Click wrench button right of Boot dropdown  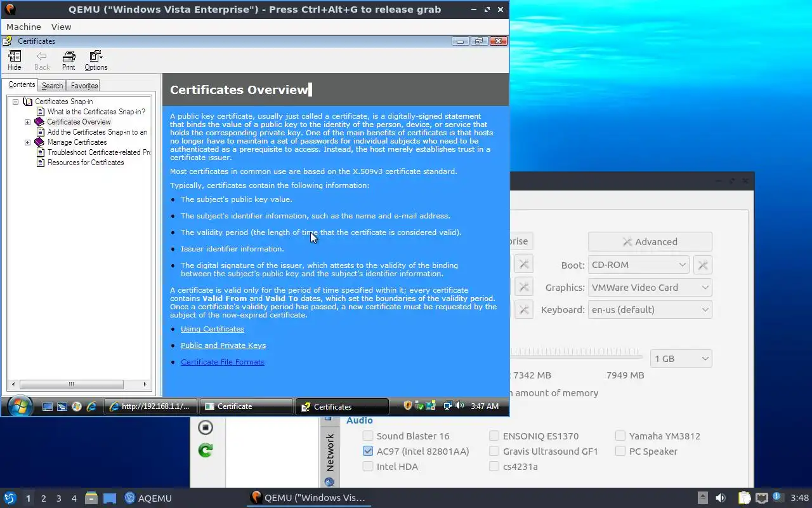click(703, 265)
